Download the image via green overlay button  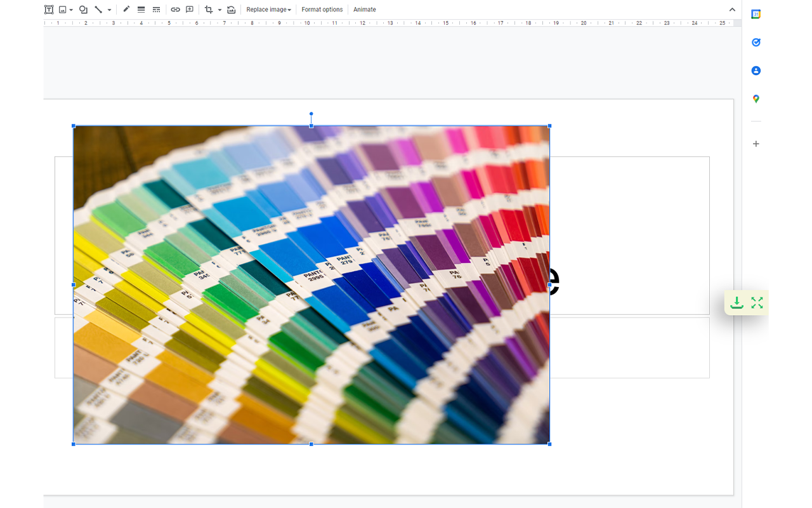[737, 303]
